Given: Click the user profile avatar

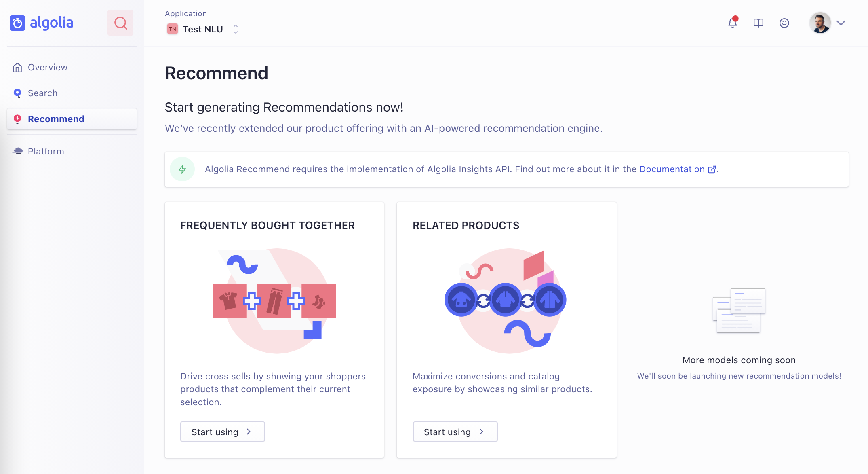Looking at the screenshot, I should (x=820, y=23).
